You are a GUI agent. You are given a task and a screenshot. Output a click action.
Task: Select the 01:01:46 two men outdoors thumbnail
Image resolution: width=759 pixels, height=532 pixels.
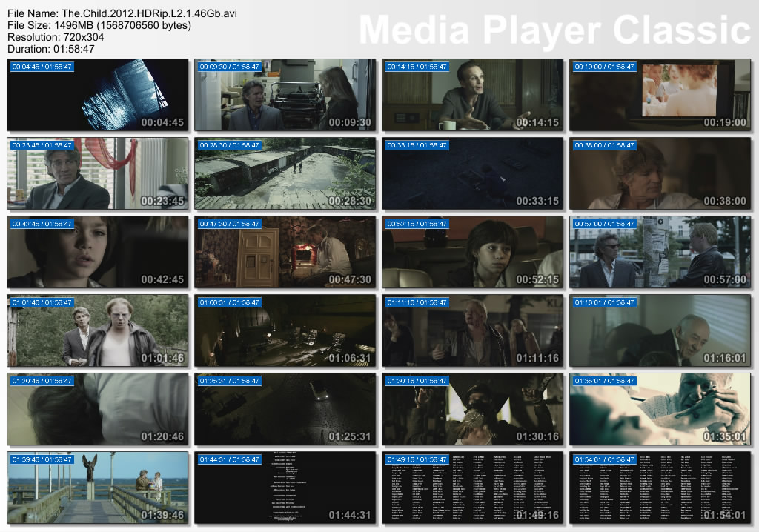click(x=98, y=330)
